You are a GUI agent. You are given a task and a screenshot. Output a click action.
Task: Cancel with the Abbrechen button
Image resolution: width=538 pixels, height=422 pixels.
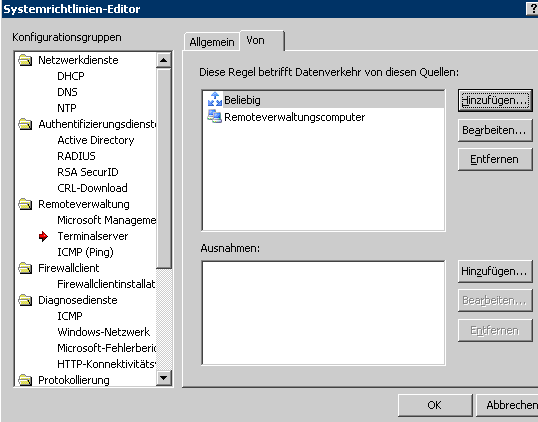pyautogui.click(x=507, y=405)
